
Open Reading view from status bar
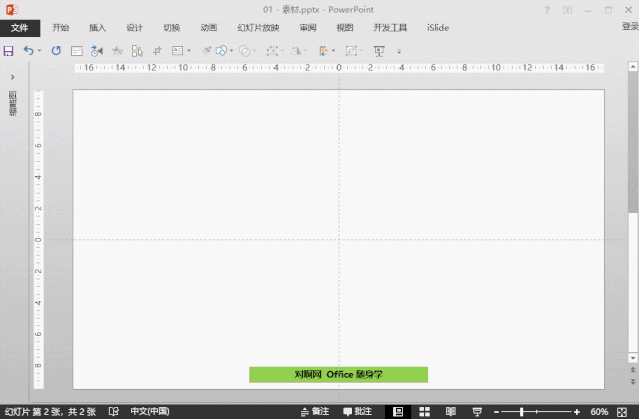click(449, 411)
